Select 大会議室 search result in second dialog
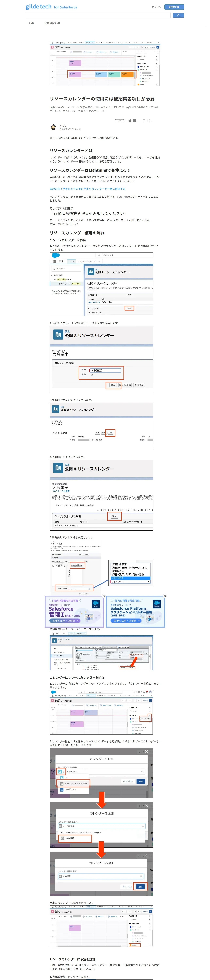The height and width of the screenshot is (980, 210). [x=75, y=839]
